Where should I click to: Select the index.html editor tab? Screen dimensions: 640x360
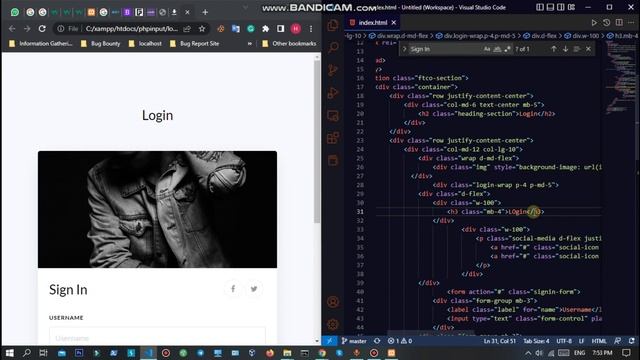click(x=372, y=22)
